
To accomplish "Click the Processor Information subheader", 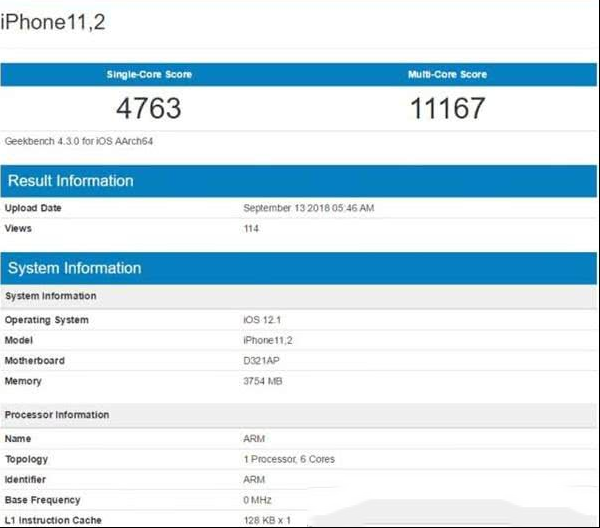I will [298, 415].
